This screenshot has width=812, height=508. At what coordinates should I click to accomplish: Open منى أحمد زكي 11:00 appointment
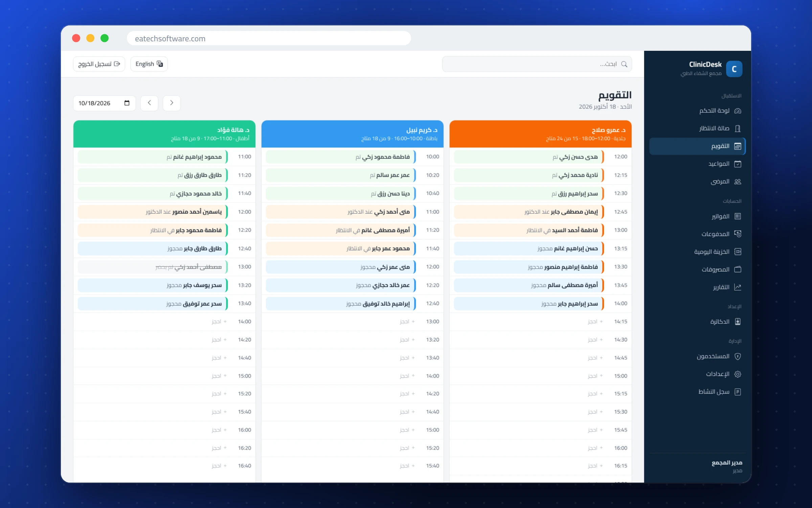pos(341,212)
